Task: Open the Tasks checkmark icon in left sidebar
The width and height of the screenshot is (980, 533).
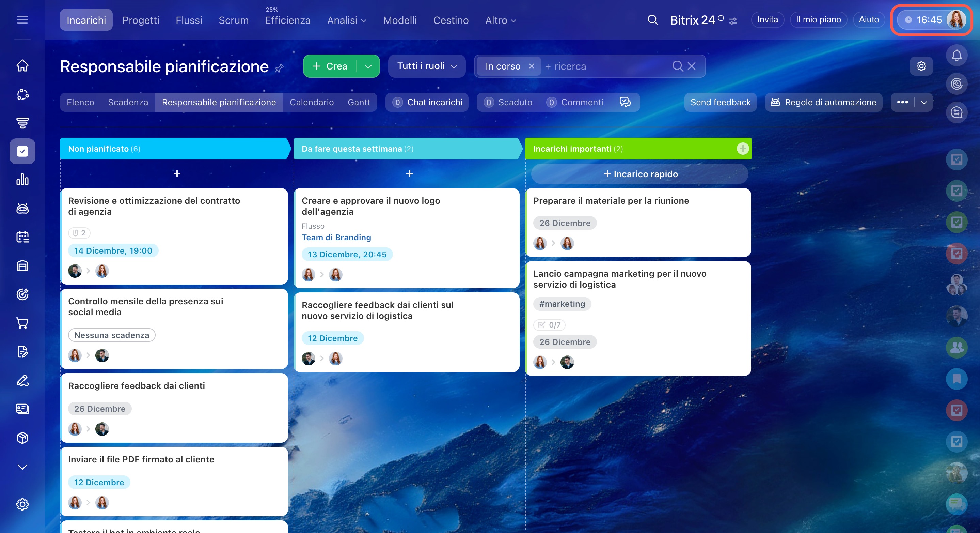Action: 22,151
